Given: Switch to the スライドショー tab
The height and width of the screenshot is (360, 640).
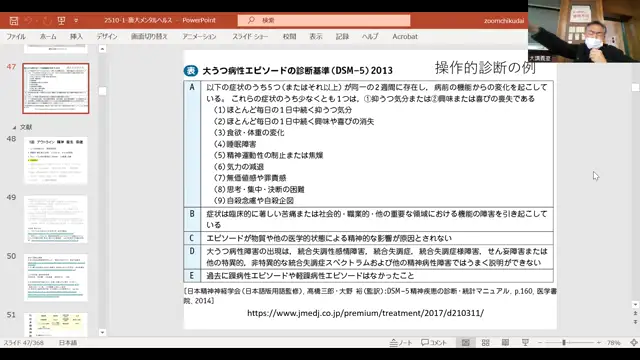Looking at the screenshot, I should [250, 36].
